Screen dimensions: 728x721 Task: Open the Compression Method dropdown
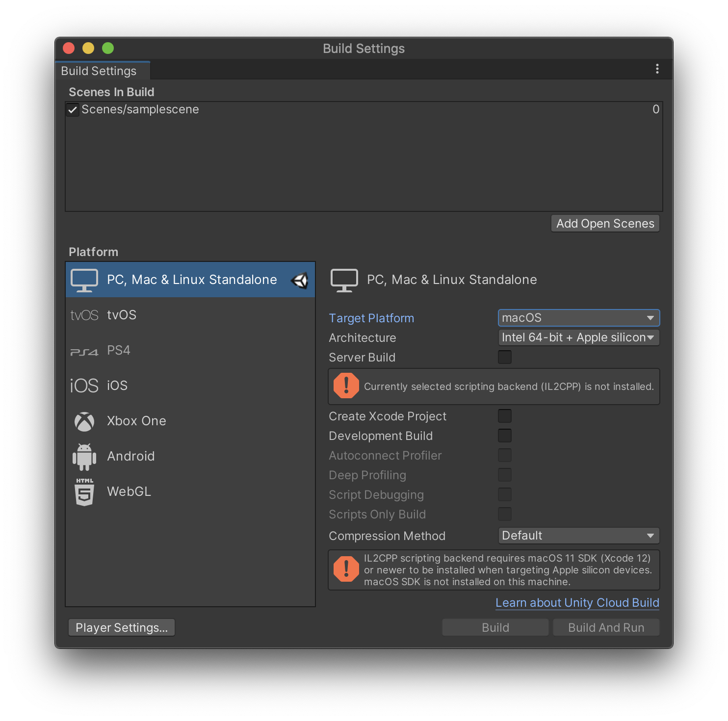pyautogui.click(x=579, y=536)
